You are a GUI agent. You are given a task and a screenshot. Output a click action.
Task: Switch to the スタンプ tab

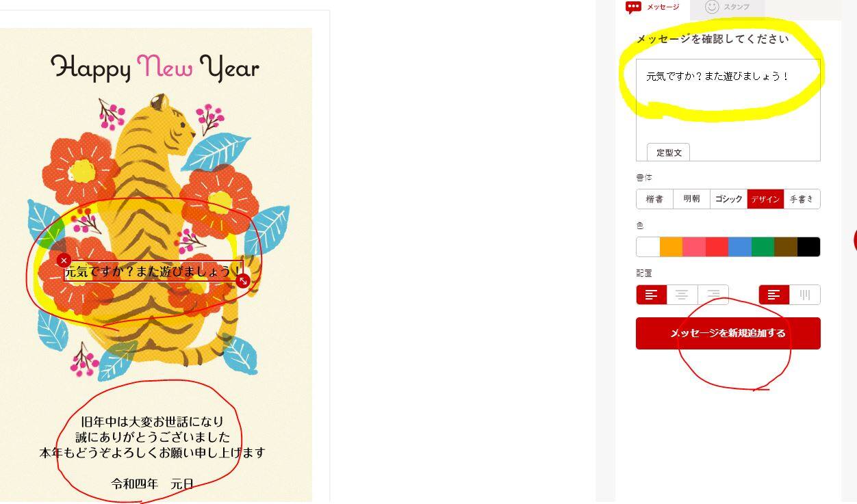click(x=727, y=8)
